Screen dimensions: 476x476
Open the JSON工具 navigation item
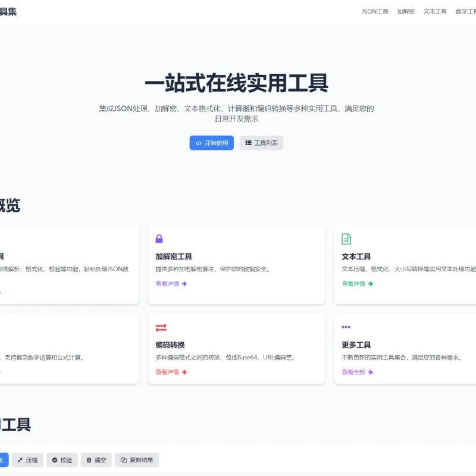pos(375,11)
